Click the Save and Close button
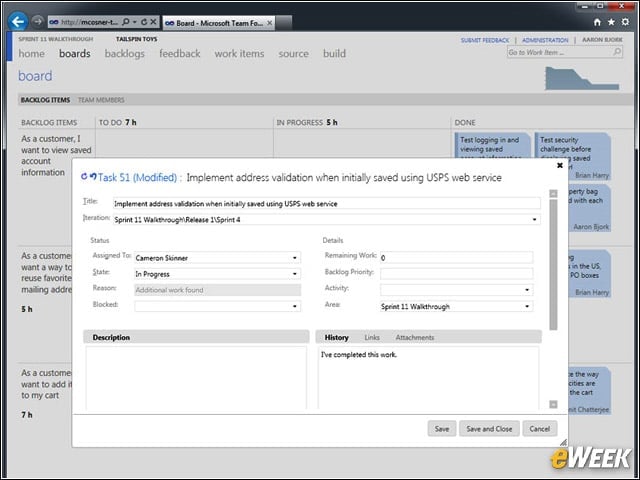640x480 pixels. click(x=489, y=429)
